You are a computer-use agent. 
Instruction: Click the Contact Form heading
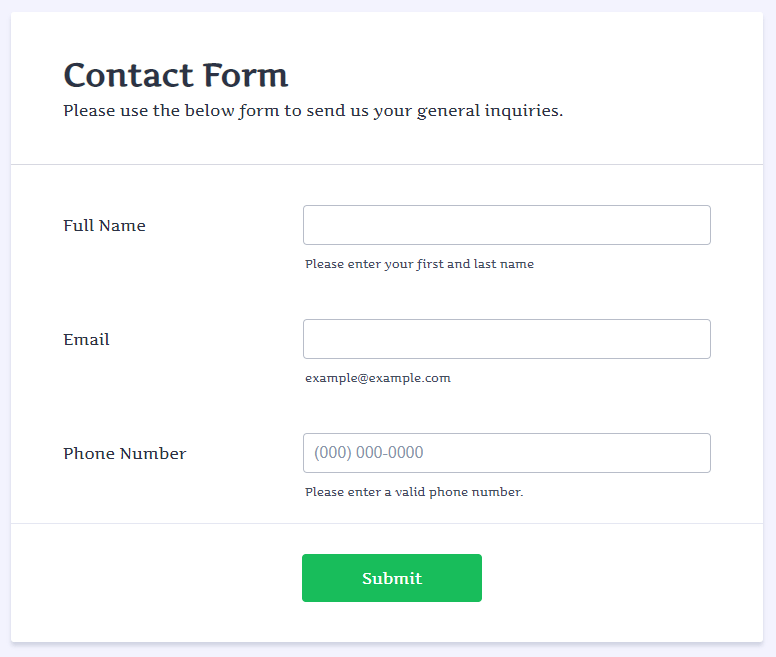coord(175,75)
